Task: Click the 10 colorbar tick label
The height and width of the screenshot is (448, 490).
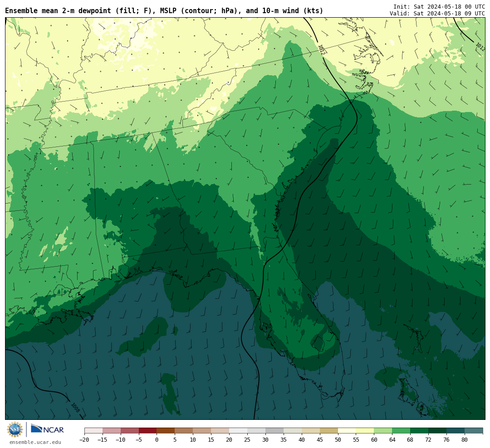Action: coord(193,440)
